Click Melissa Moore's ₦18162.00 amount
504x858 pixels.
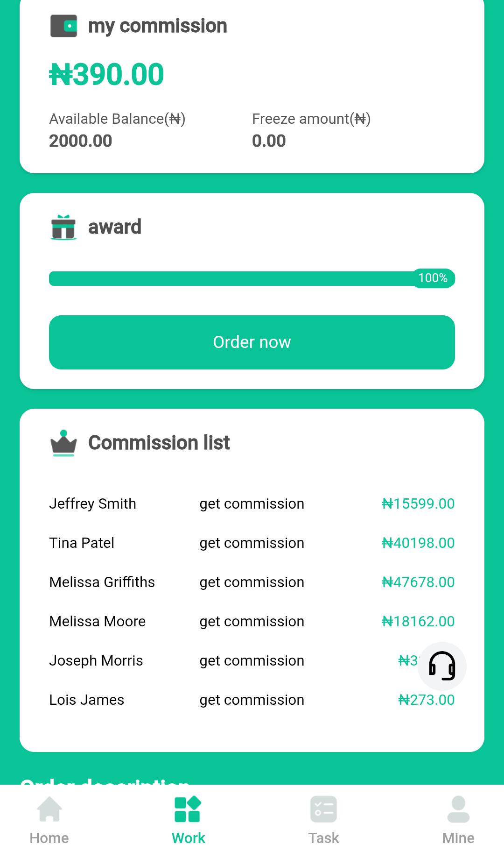pyautogui.click(x=418, y=622)
